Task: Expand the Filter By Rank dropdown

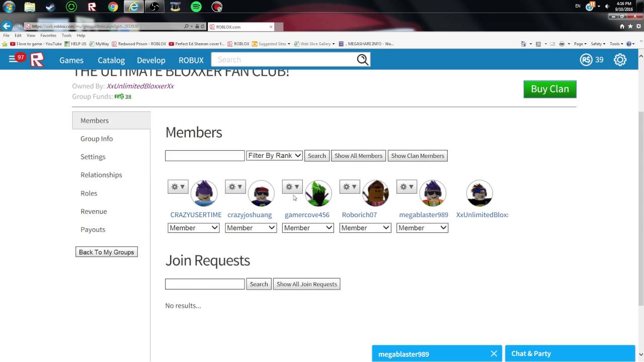Action: tap(274, 156)
